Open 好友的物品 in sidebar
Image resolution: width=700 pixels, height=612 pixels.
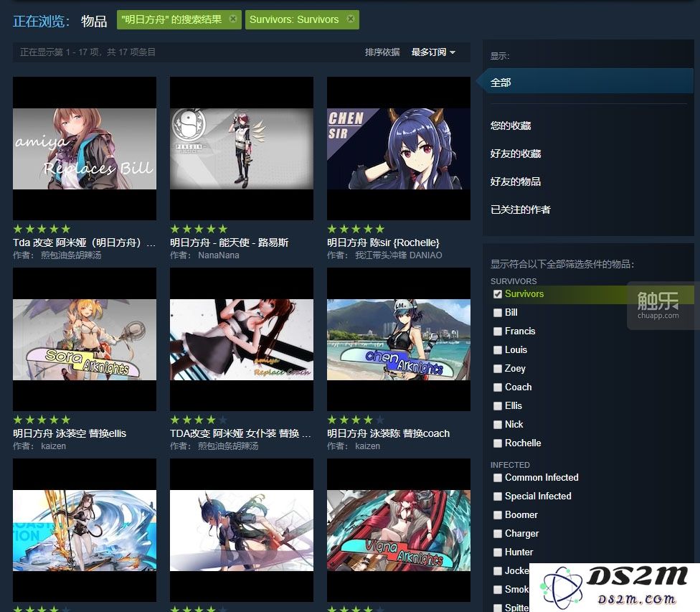click(x=516, y=182)
